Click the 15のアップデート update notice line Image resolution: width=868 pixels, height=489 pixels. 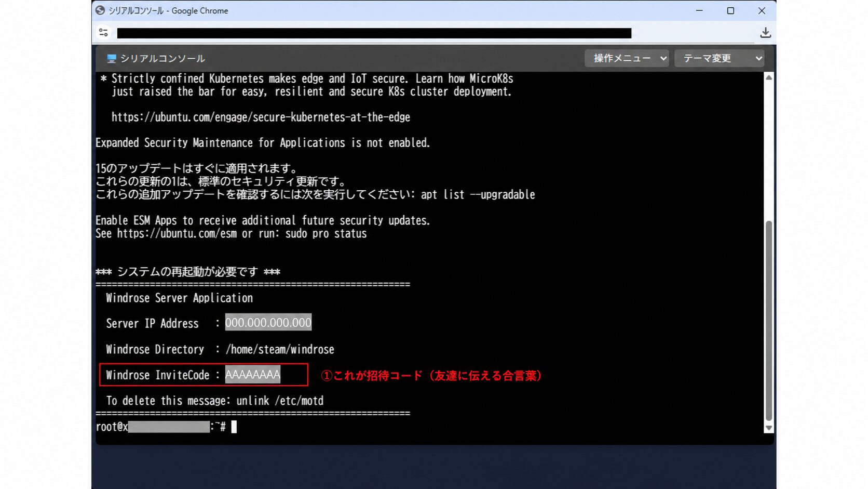pyautogui.click(x=197, y=168)
